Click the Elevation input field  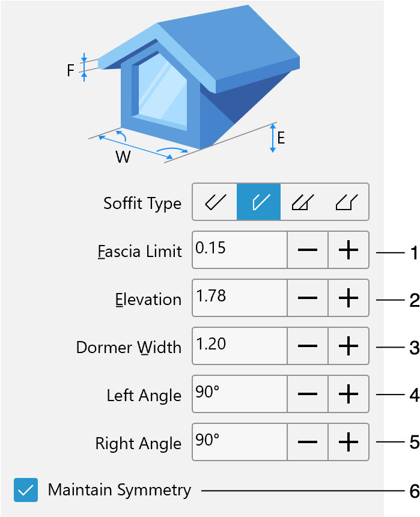click(240, 298)
